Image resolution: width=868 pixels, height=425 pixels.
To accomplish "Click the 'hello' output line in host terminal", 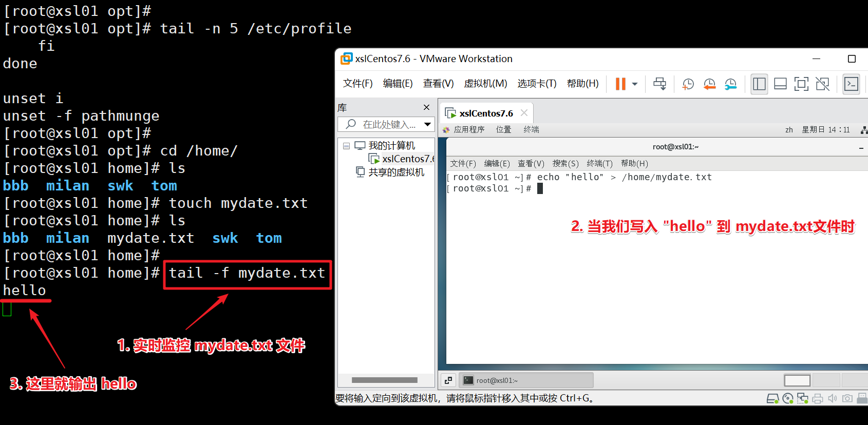I will coord(25,291).
